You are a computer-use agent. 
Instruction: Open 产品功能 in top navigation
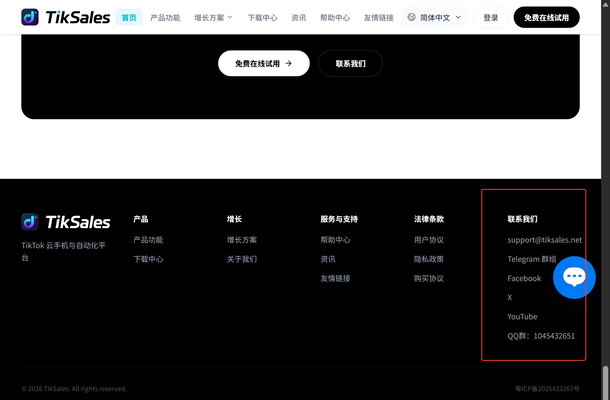click(165, 18)
